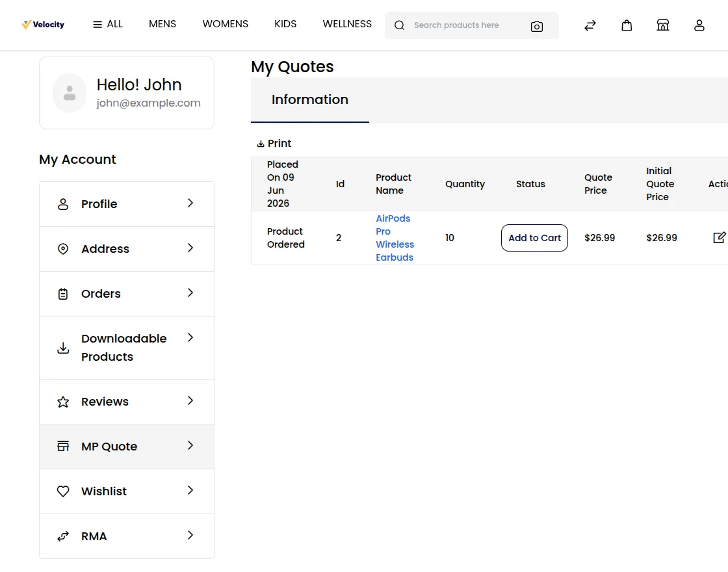Click the camera image search icon

(x=536, y=27)
